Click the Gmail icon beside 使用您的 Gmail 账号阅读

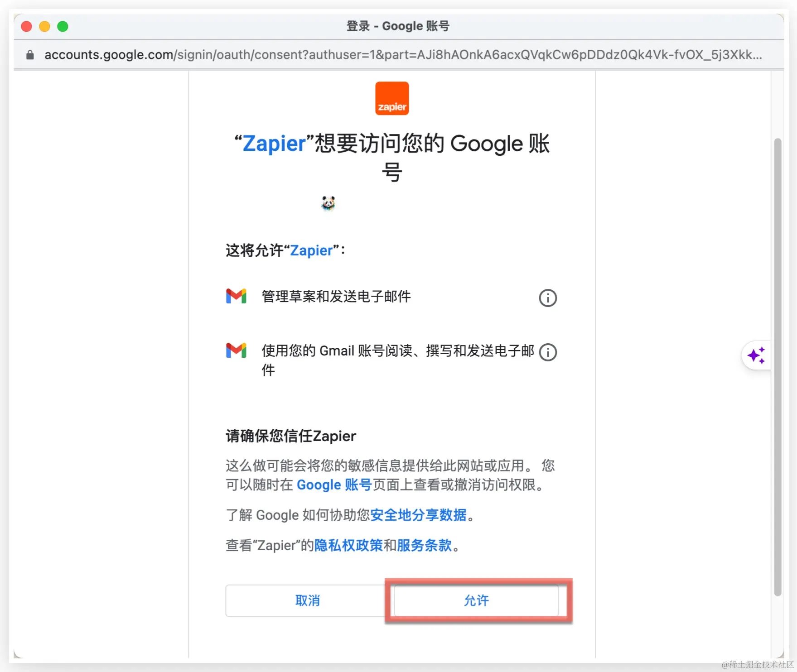(x=236, y=350)
